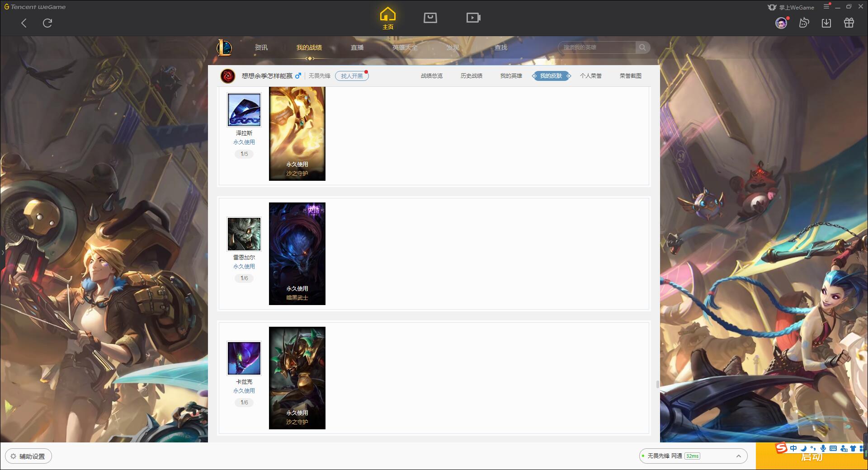
Task: Toggle the IME 中 Chinese mode icon
Action: click(793, 448)
